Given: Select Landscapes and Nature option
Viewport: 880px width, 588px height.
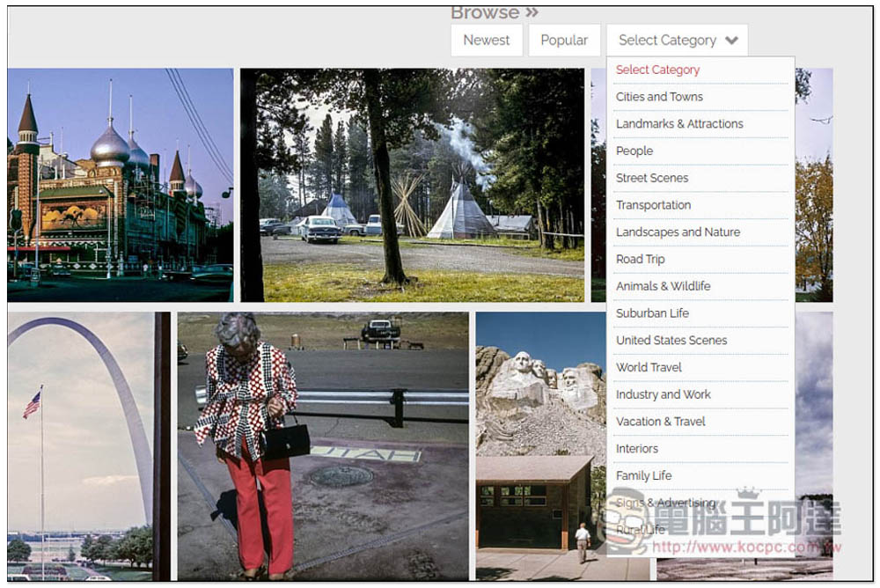Looking at the screenshot, I should coord(678,232).
